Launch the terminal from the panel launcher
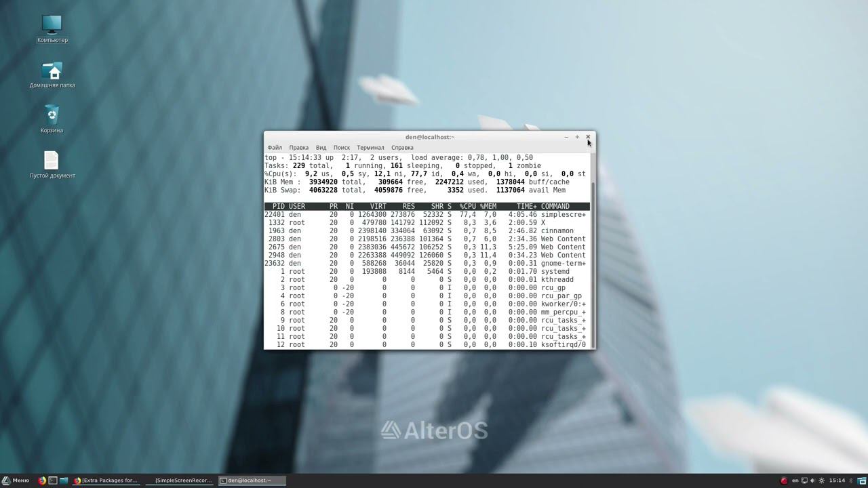868x488 pixels. (x=53, y=481)
